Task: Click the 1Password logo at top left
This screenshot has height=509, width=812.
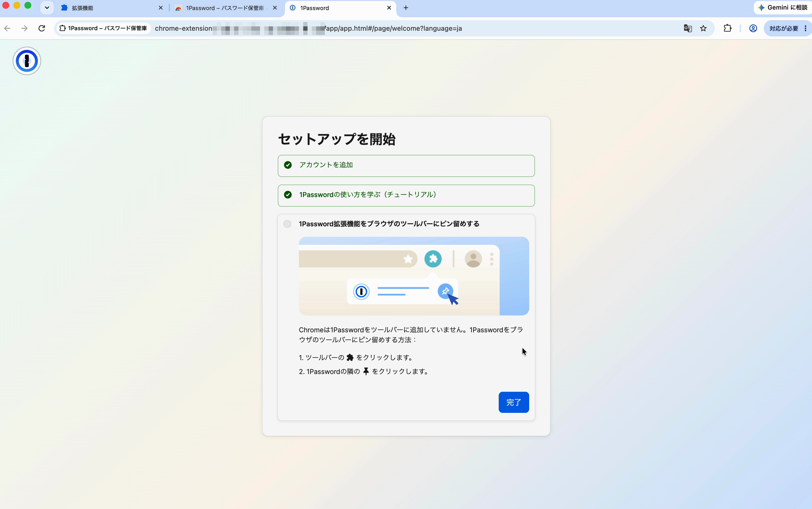Action: pos(27,61)
